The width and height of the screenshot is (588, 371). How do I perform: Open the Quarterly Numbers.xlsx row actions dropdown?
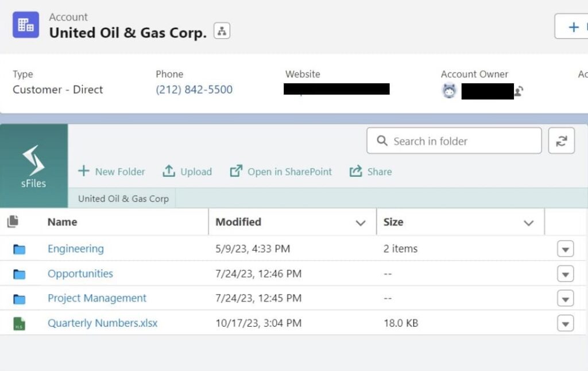[565, 324]
